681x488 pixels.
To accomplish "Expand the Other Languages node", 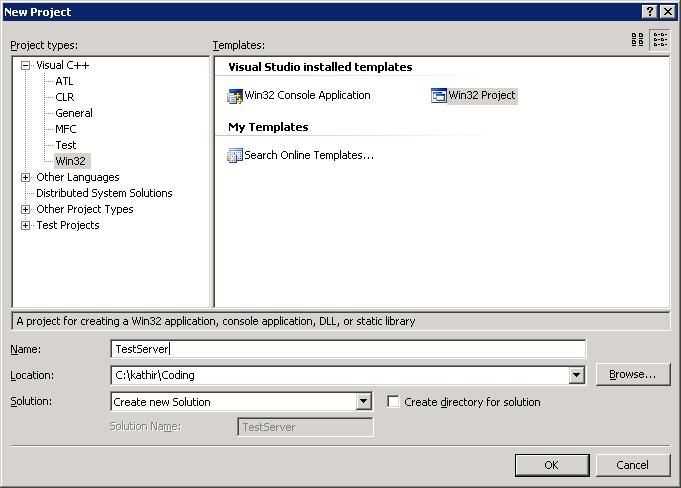I will pos(26,177).
